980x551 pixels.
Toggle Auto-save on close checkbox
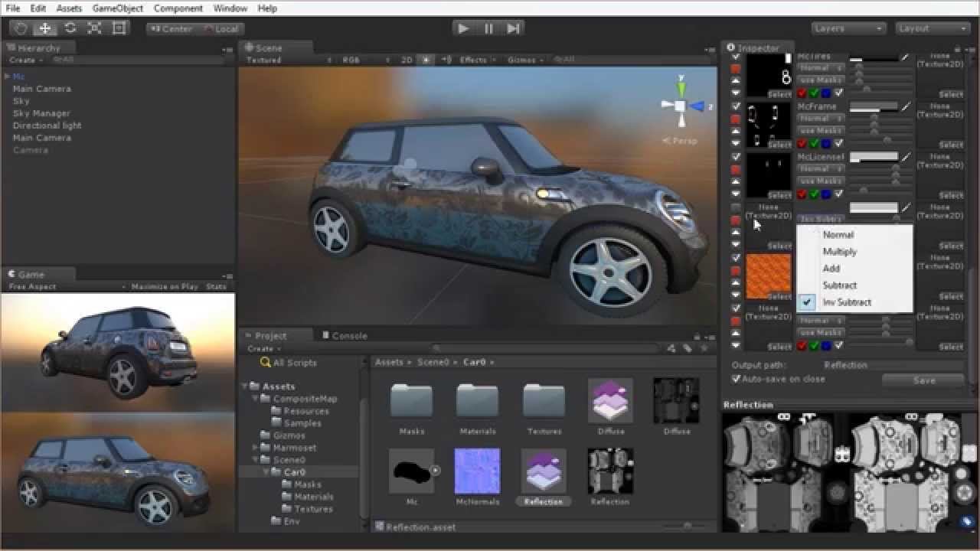737,379
